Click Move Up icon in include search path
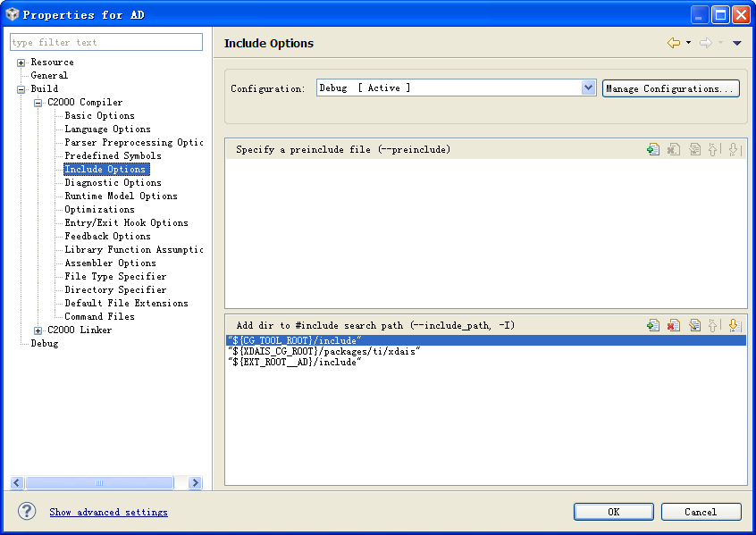This screenshot has width=756, height=535. tap(714, 325)
